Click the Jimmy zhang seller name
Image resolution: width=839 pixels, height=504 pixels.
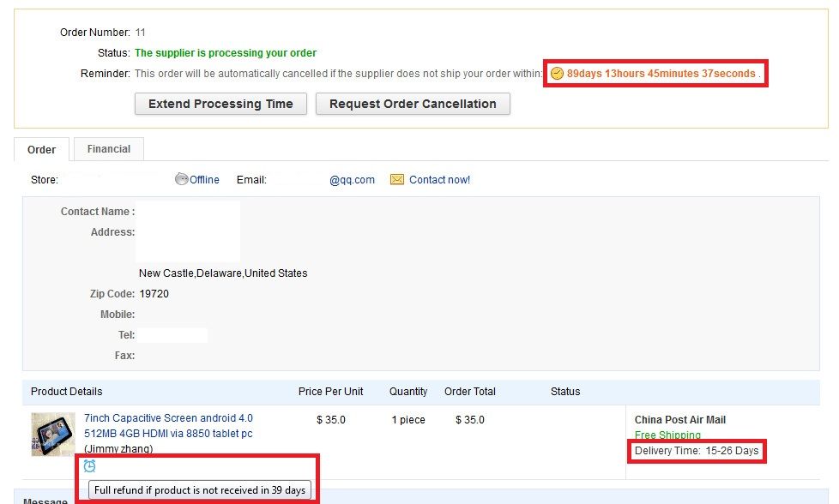tap(118, 449)
